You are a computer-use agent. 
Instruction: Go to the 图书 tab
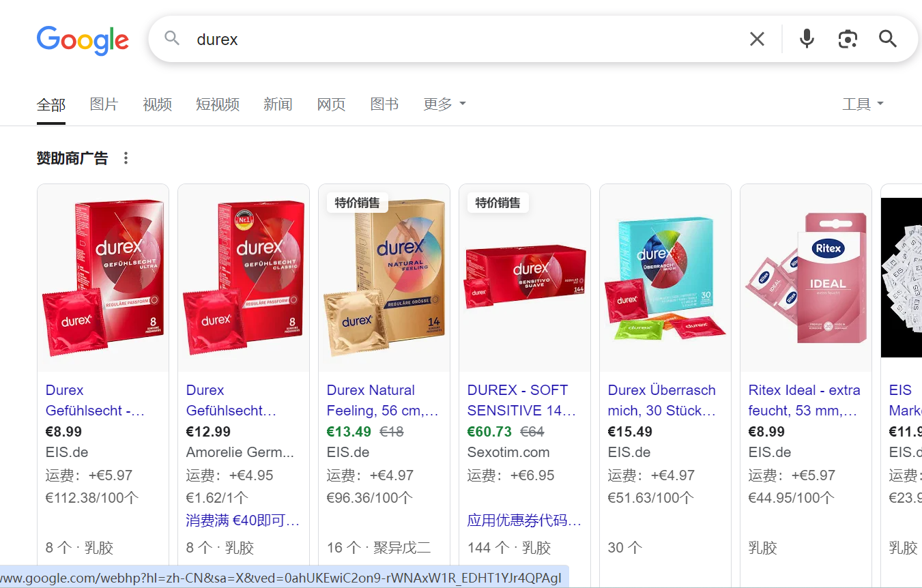point(384,104)
